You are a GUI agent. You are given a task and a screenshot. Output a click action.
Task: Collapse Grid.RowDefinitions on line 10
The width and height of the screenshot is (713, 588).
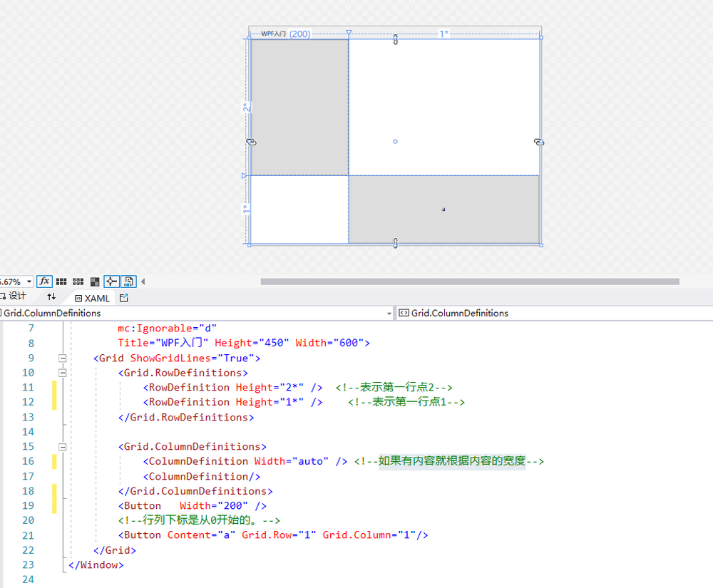pos(63,373)
